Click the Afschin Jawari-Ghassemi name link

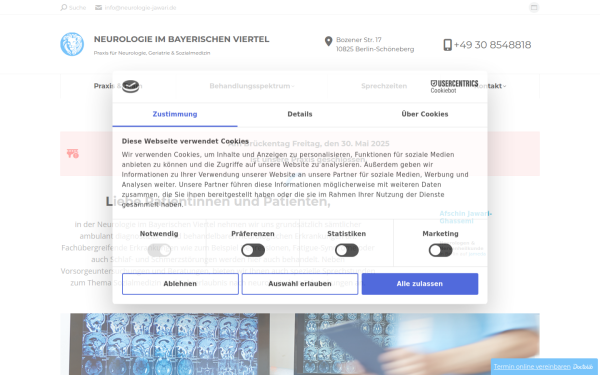[465, 217]
